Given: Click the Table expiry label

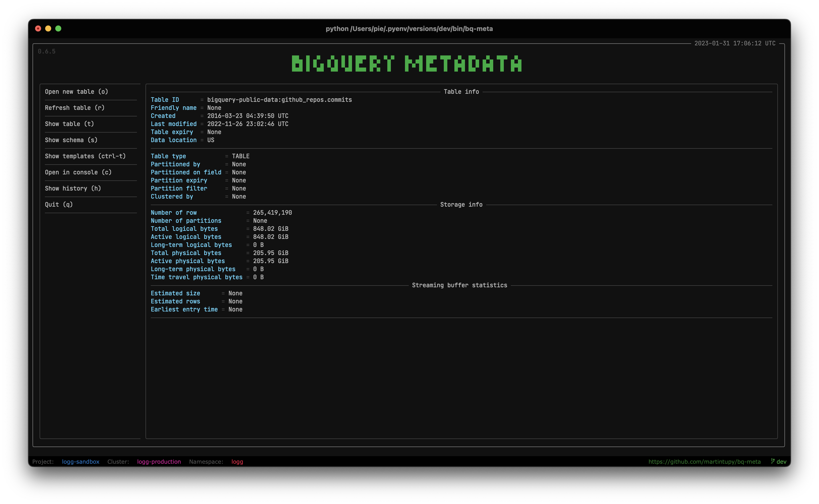Looking at the screenshot, I should (x=172, y=132).
